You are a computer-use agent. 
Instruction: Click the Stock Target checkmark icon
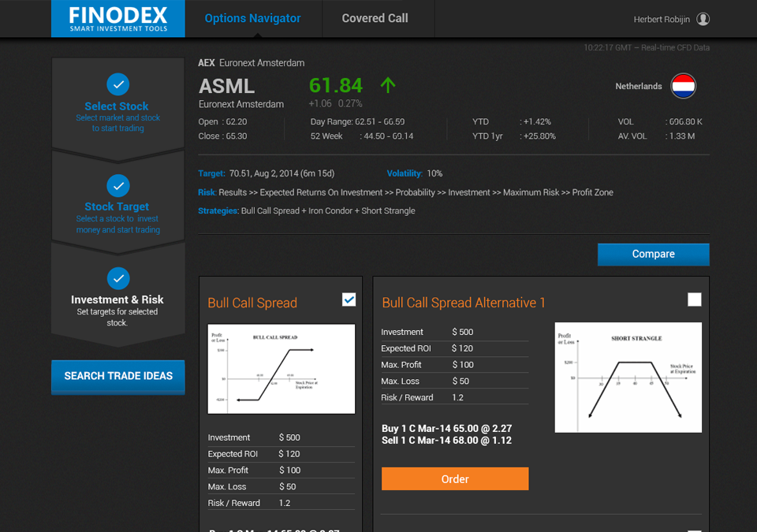pos(117,185)
